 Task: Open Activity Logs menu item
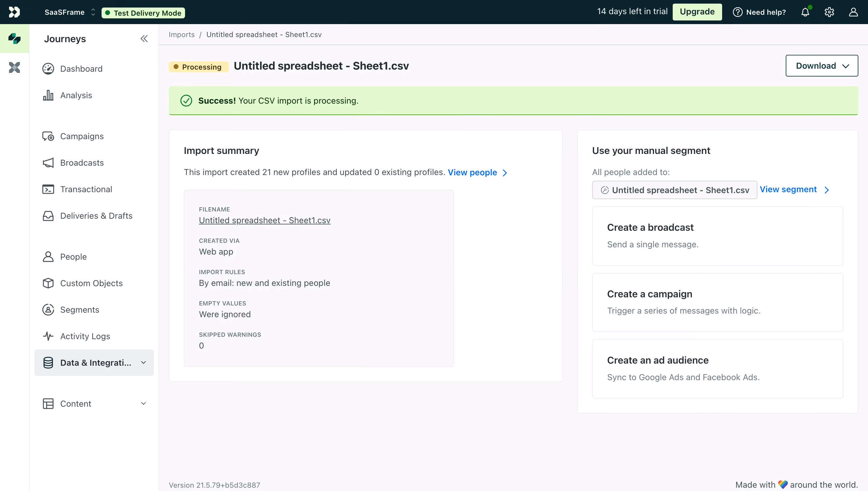(94, 336)
